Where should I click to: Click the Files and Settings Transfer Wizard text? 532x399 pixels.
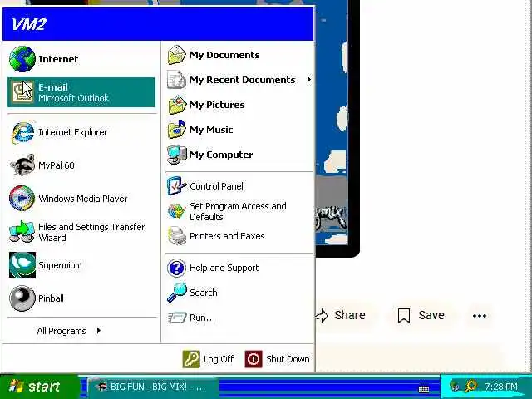point(91,232)
